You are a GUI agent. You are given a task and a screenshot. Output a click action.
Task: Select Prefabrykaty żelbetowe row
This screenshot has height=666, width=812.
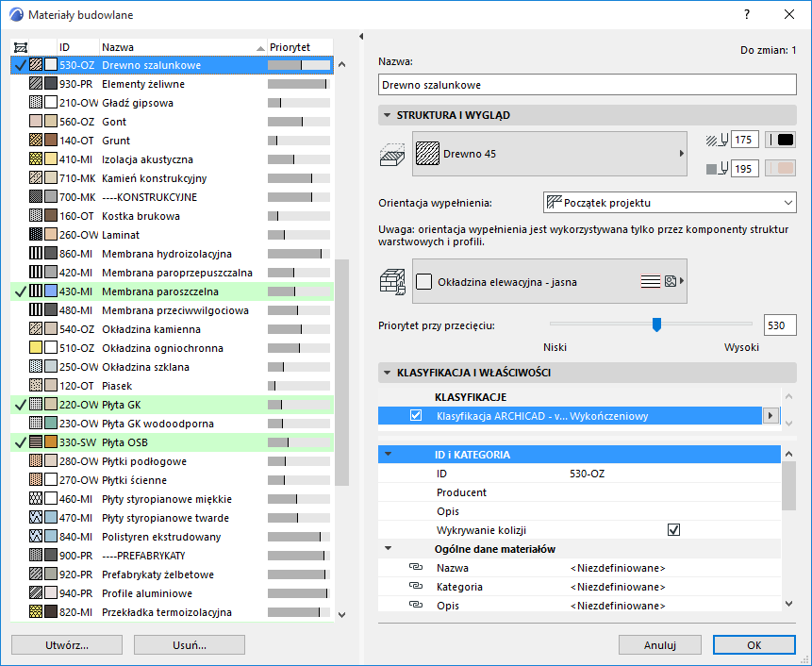pos(172,574)
